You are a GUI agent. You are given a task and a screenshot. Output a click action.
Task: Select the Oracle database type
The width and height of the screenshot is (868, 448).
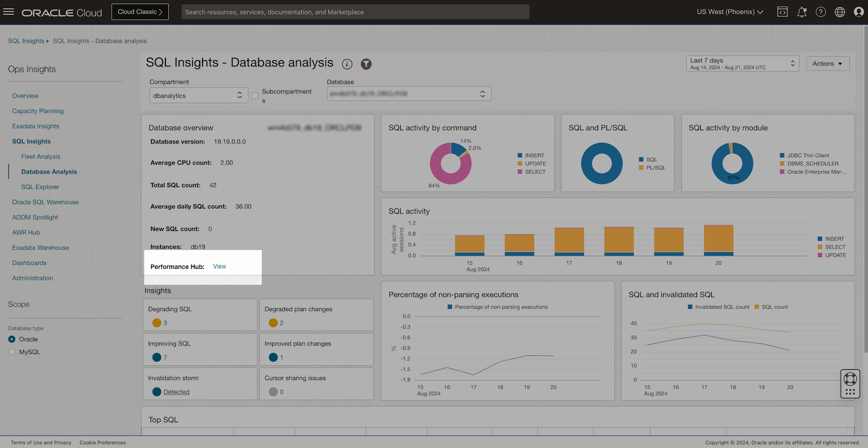pos(12,340)
